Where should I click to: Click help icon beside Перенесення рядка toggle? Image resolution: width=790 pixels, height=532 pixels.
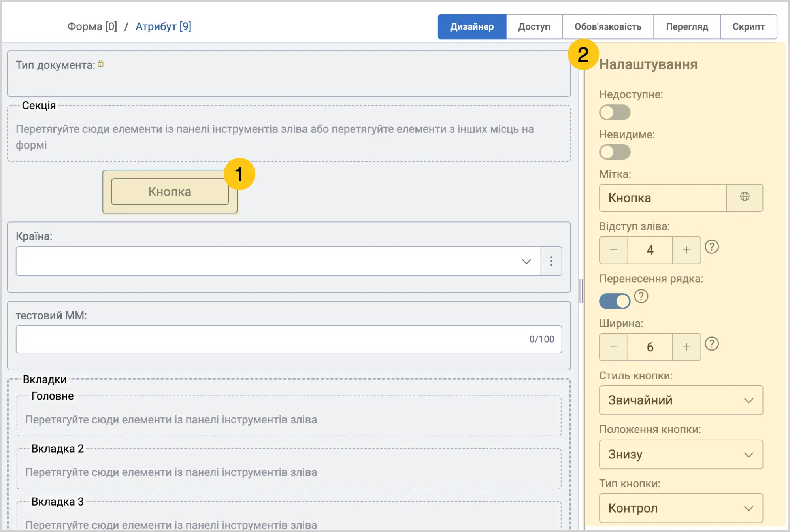[x=641, y=296]
